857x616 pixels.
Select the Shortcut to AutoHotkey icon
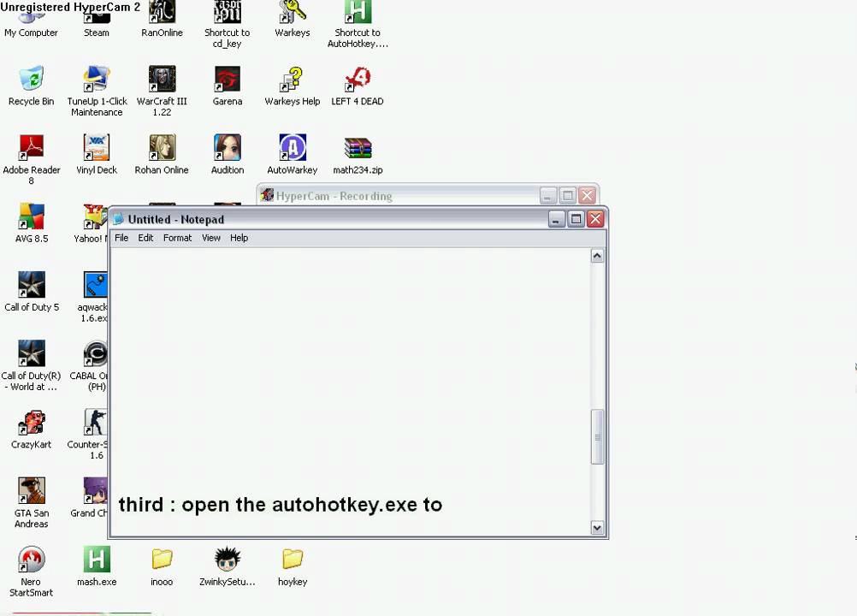tap(358, 25)
